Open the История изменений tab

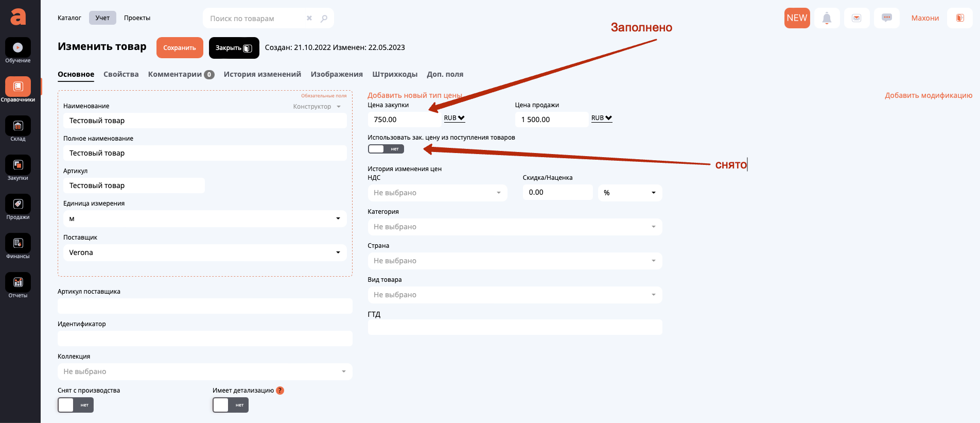click(x=262, y=74)
